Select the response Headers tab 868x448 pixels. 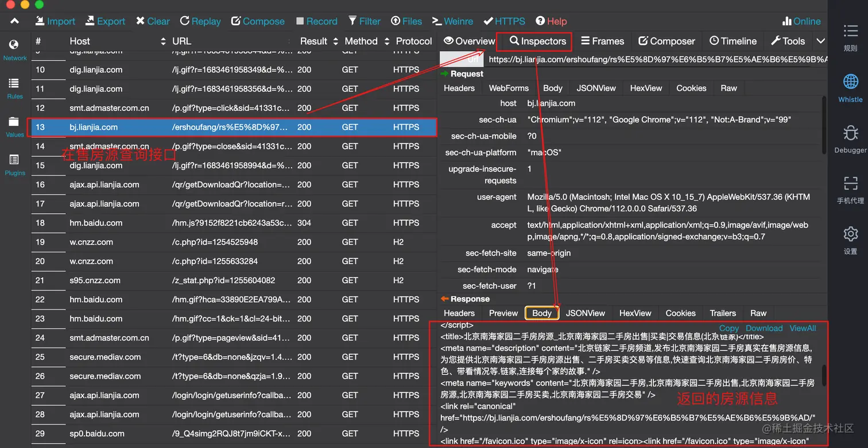pos(459,313)
